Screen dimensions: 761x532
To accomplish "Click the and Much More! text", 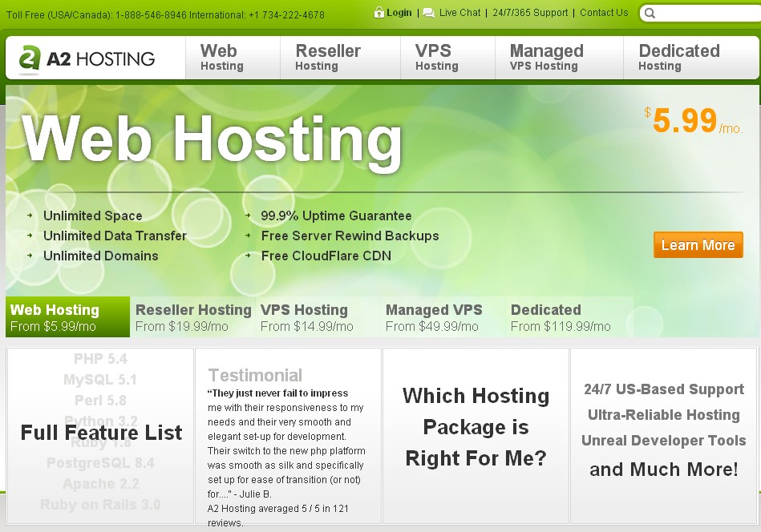I will click(x=663, y=469).
